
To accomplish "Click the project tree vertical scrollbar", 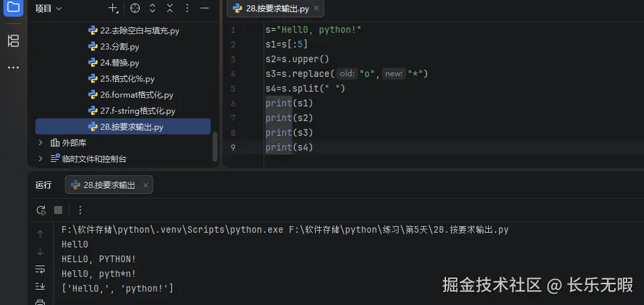I will point(215,147).
